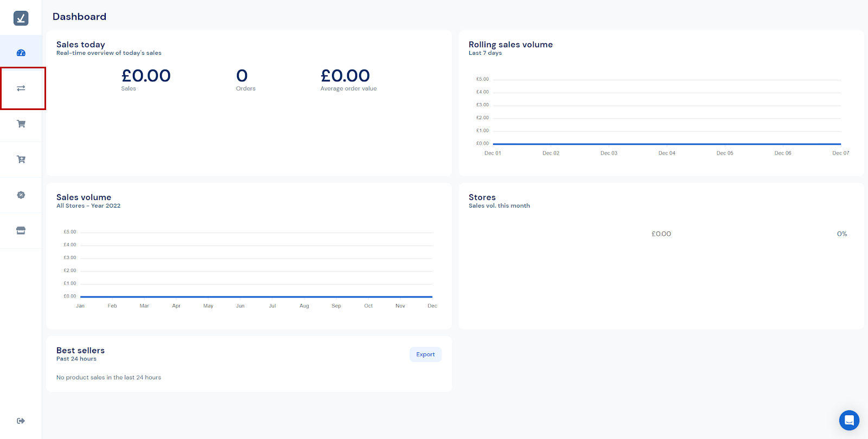The image size is (868, 439).
Task: Click the £0.00 amount in Stores card
Action: pyautogui.click(x=661, y=234)
